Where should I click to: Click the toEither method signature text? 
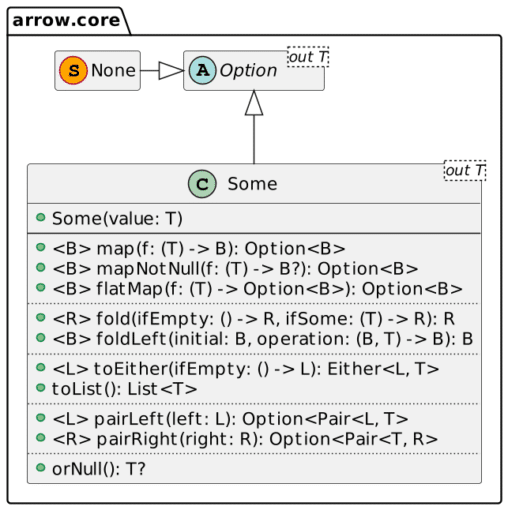click(x=246, y=369)
